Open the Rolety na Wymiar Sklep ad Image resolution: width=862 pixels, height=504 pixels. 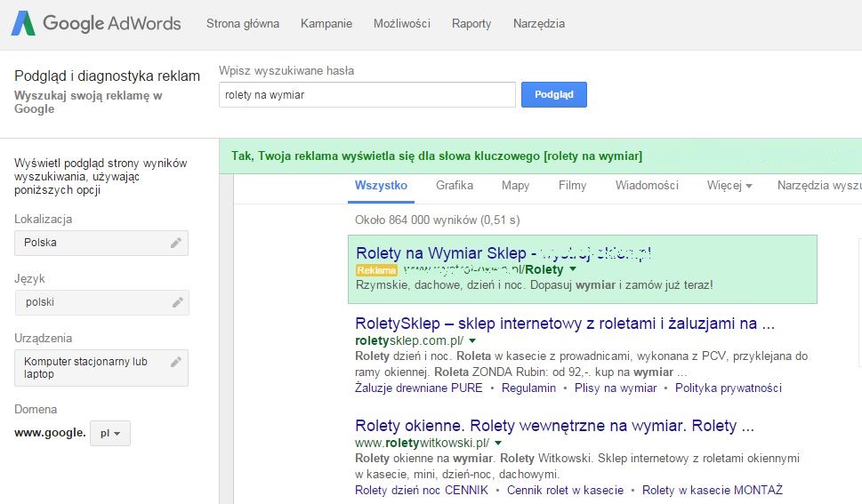tap(504, 253)
